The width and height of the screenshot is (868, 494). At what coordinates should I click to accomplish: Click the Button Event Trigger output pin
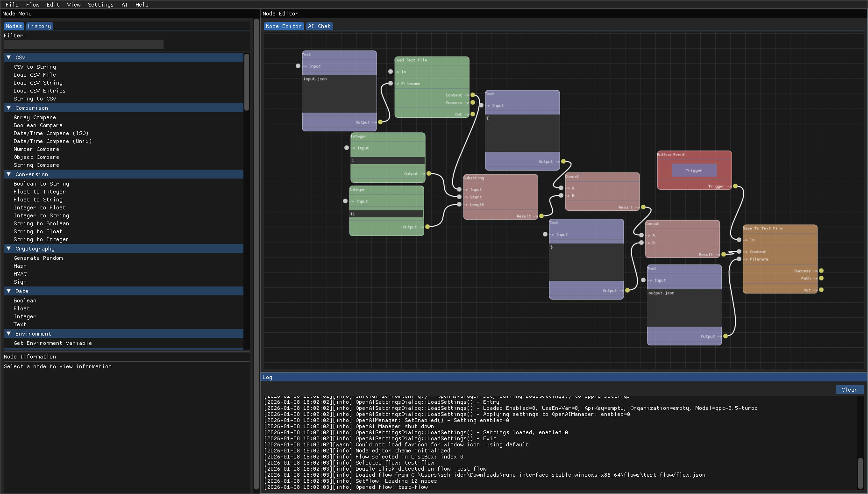click(735, 186)
